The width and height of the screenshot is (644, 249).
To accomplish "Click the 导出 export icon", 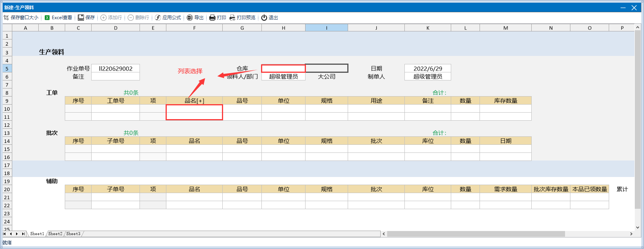I will (190, 18).
